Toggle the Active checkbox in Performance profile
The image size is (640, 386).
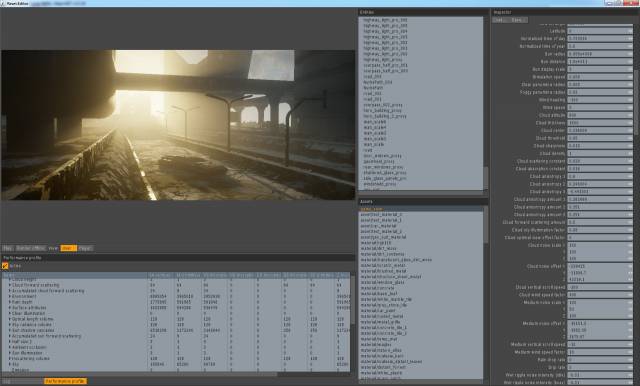tap(5, 266)
